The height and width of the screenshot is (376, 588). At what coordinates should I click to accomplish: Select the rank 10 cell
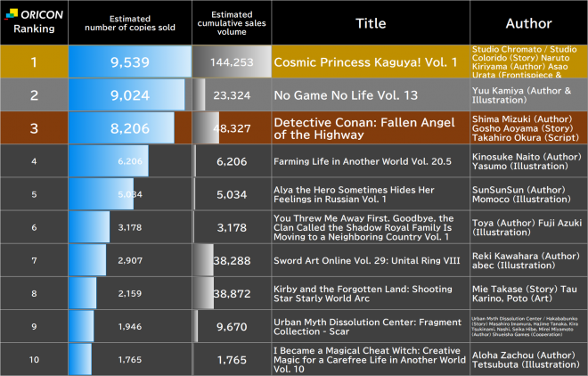click(x=34, y=359)
